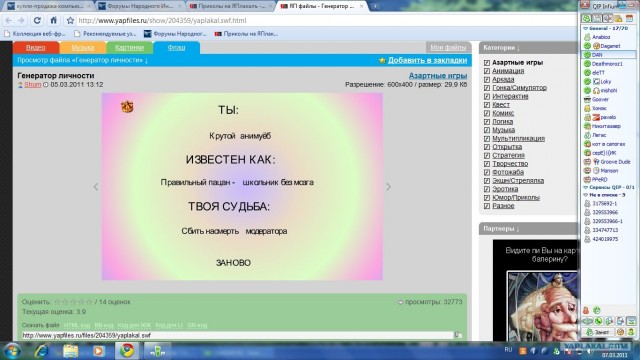Viewport: 640px width, 360px height.
Task: Click the browser forward arrow
Action: (x=22, y=20)
